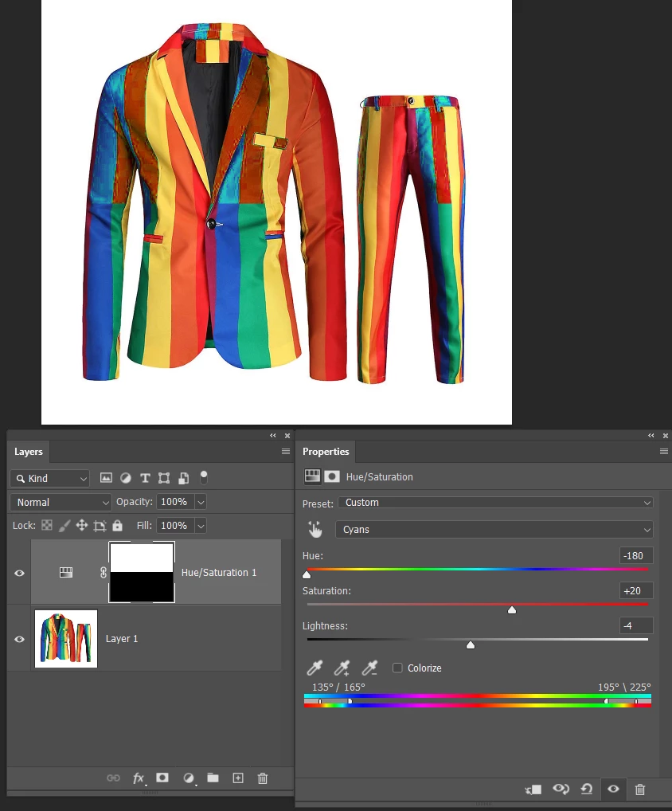Click the Hue value field
672x811 pixels.
click(x=636, y=555)
